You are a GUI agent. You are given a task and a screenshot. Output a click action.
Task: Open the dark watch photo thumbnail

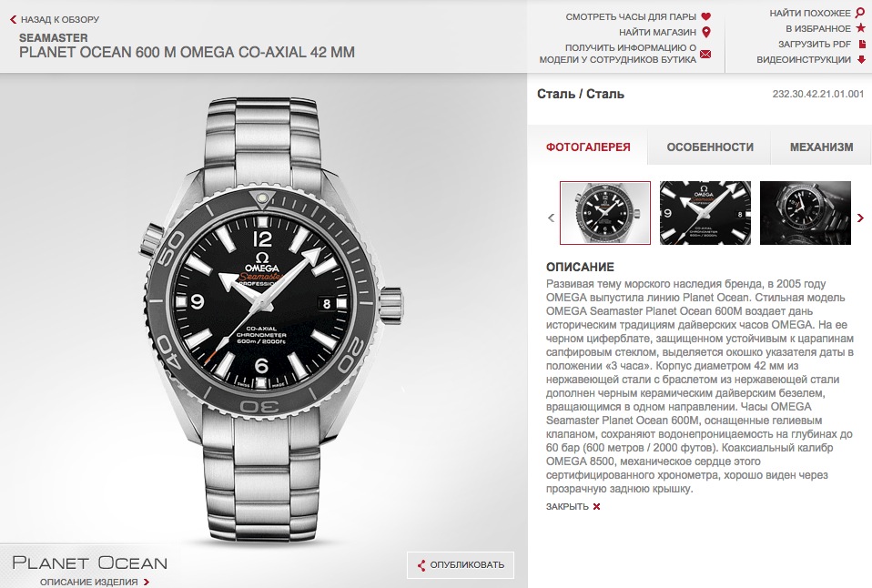tap(806, 212)
